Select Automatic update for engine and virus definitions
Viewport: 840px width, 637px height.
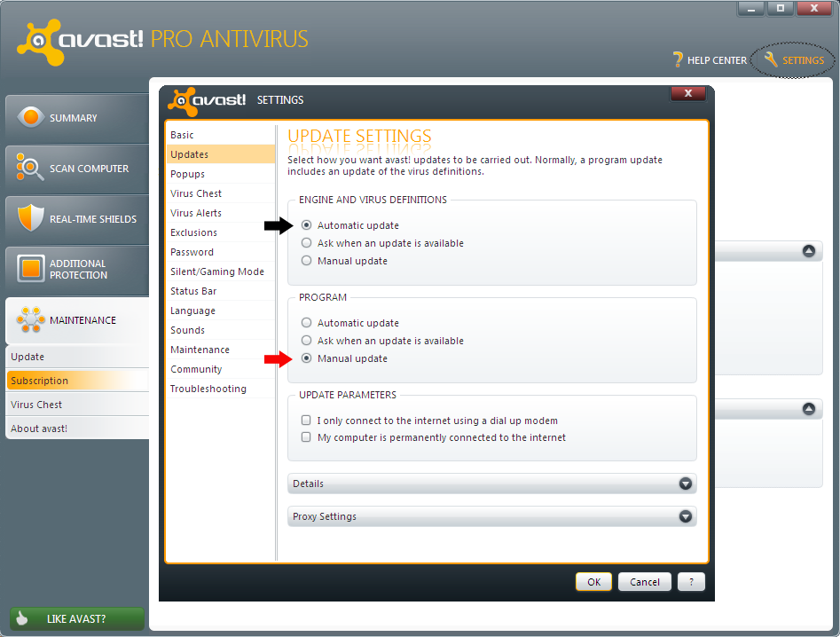(x=306, y=225)
